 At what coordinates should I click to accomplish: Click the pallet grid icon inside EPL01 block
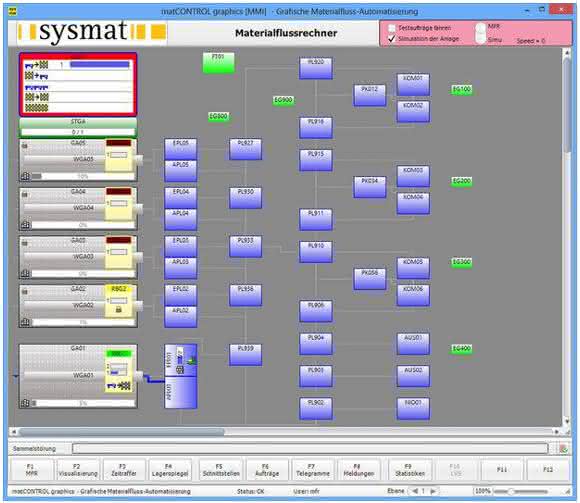click(x=180, y=369)
